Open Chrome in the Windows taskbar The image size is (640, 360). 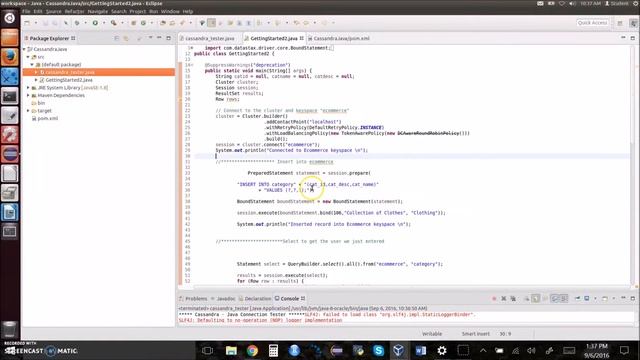pos(252,351)
